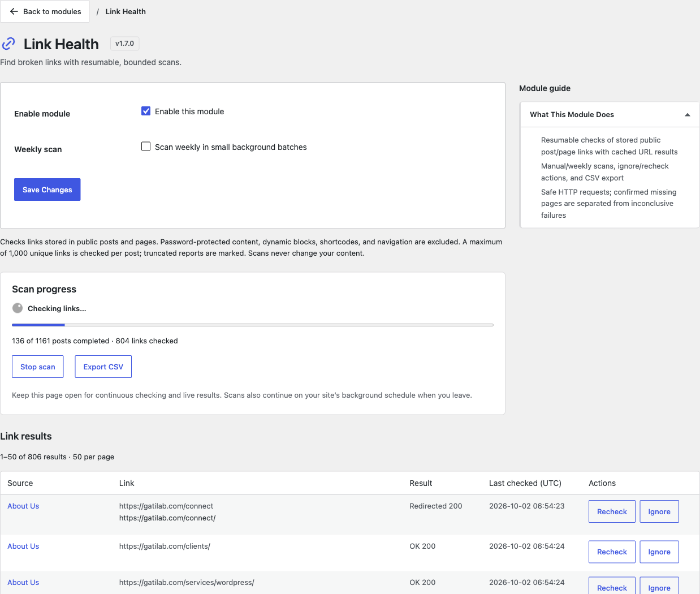Click the v1.7.0 version badge
The image size is (700, 594).
point(124,44)
